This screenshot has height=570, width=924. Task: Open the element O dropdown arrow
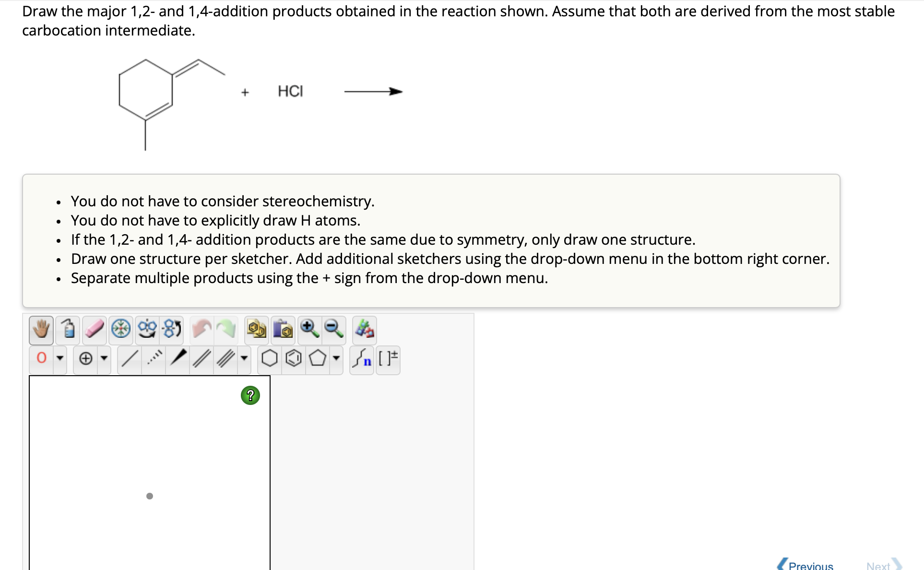pyautogui.click(x=60, y=358)
